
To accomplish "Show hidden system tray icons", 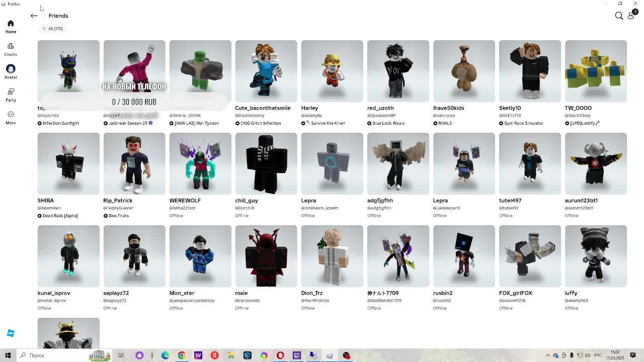I will 548,355.
